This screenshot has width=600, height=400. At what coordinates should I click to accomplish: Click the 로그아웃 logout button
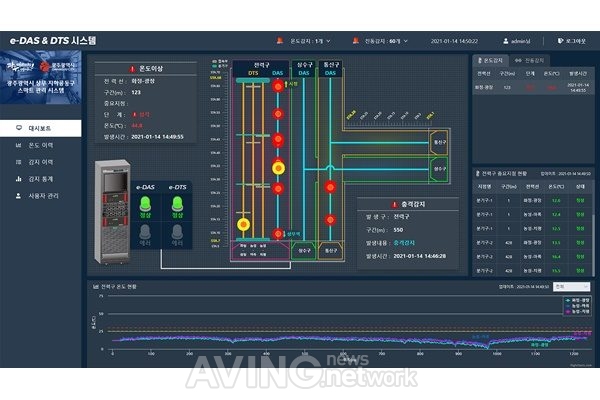click(572, 41)
